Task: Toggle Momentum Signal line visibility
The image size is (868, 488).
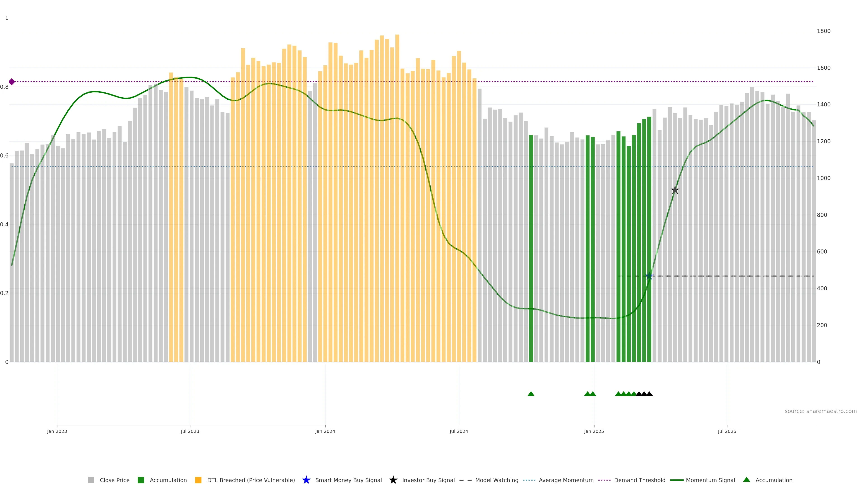Action: tap(710, 480)
